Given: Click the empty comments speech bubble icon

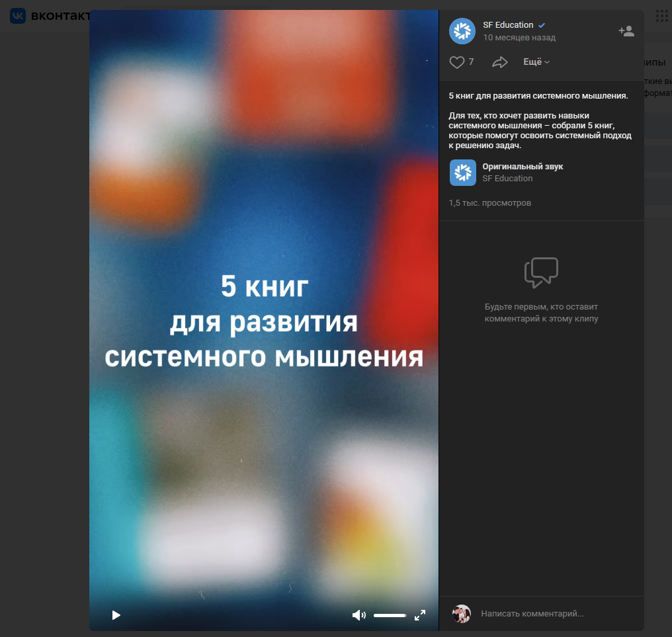Looking at the screenshot, I should click(541, 273).
